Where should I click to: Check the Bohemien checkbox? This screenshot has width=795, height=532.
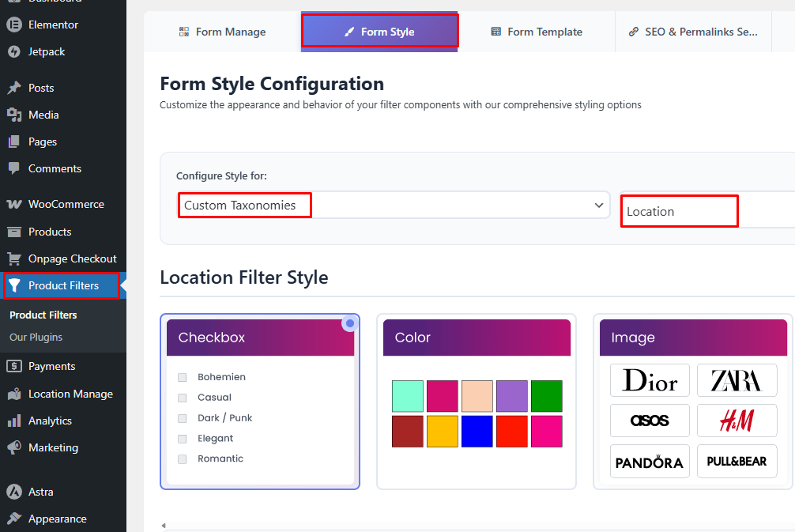click(182, 377)
